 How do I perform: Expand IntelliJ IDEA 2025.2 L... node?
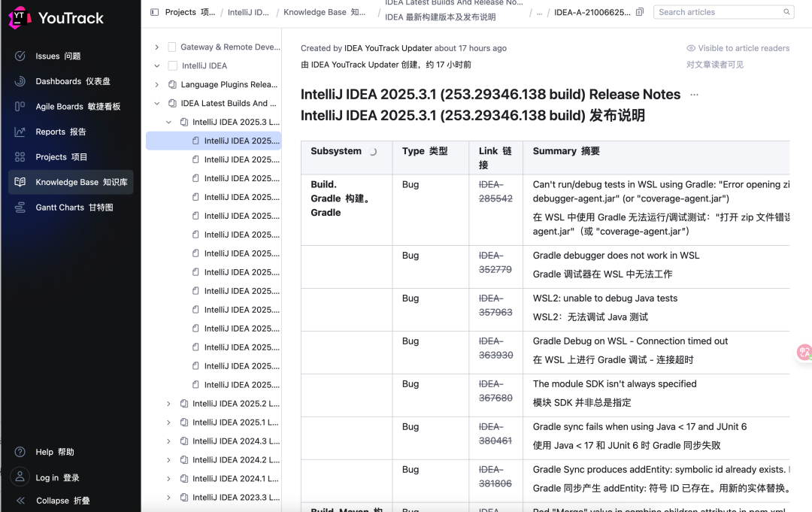168,404
